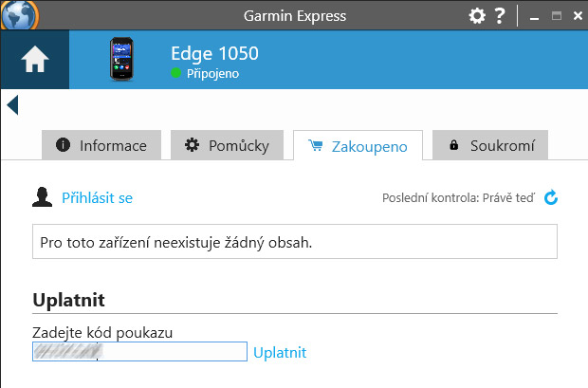Switch to the Soukromí tab
Viewport: 588px width, 388px height.
[x=490, y=145]
